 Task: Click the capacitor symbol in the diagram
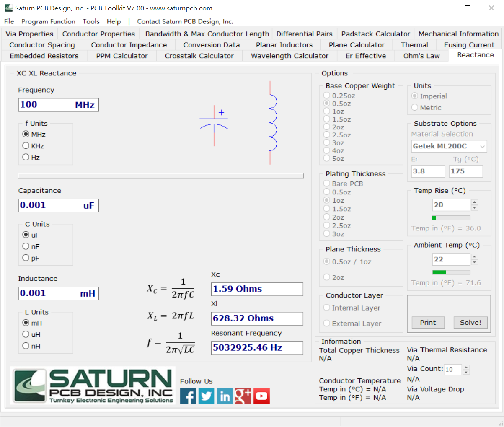click(214, 122)
